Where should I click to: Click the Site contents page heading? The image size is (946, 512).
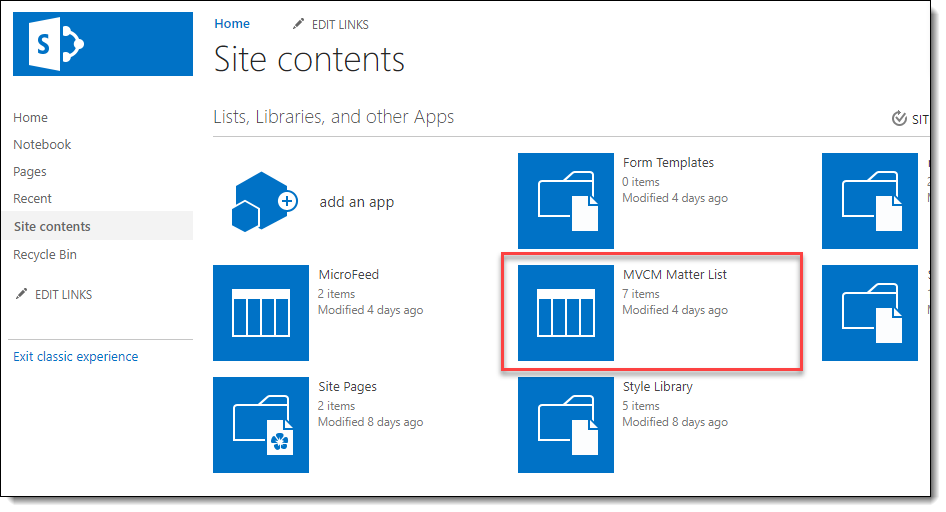(309, 59)
